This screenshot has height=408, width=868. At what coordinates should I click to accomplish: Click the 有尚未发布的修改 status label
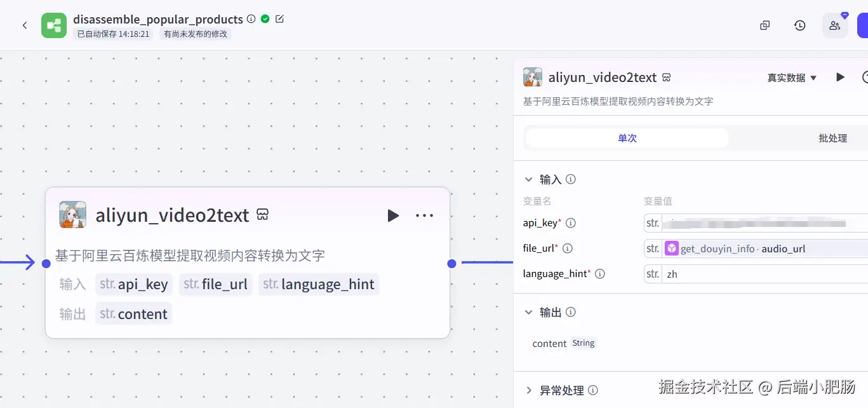tap(196, 34)
